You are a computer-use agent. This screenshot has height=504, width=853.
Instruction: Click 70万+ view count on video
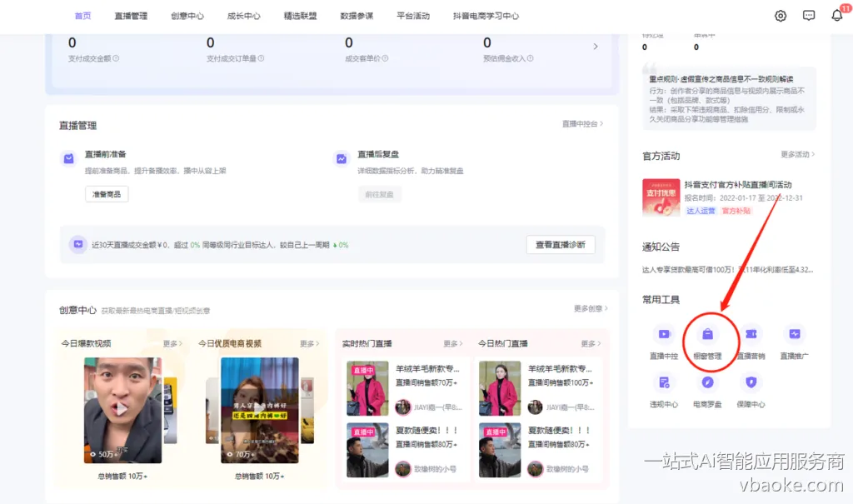[x=241, y=454]
